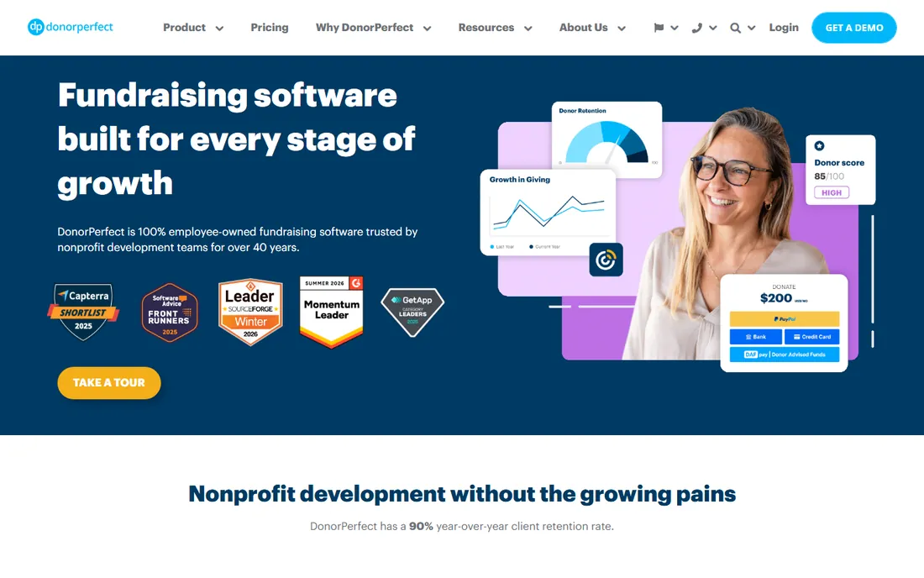
Task: Expand the Product dropdown chevron
Action: click(x=219, y=29)
